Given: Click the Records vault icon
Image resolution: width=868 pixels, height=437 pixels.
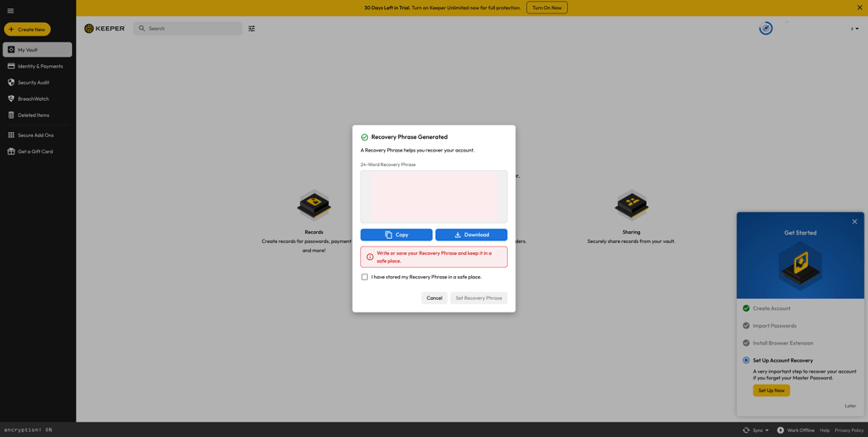Looking at the screenshot, I should point(314,205).
